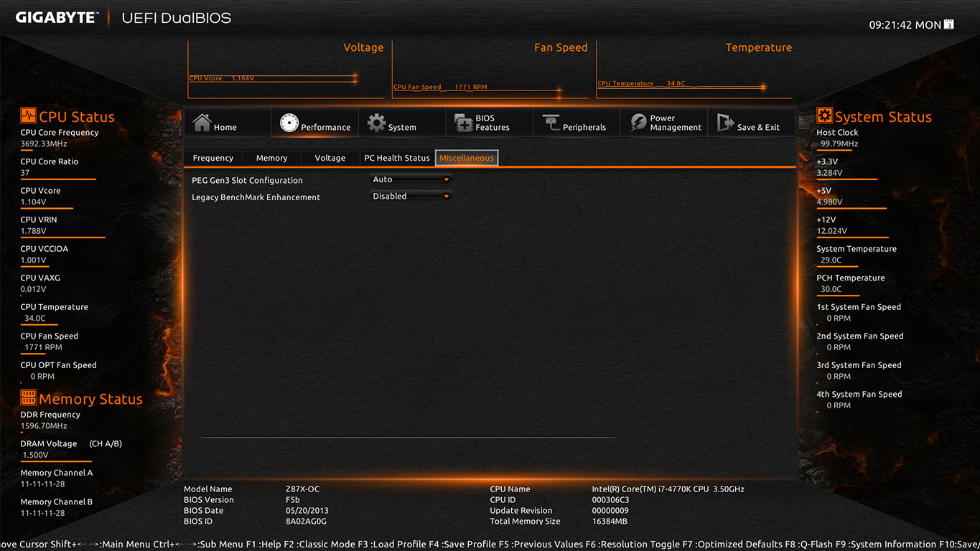Image resolution: width=980 pixels, height=551 pixels.
Task: Click the Home house icon
Action: point(202,123)
